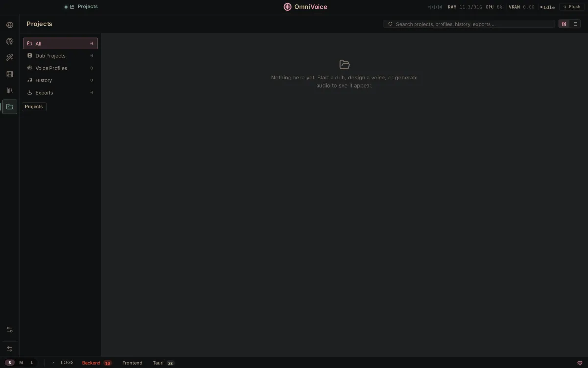This screenshot has width=588, height=368.
Task: Click the swap arrows icon in sidebar
Action: pyautogui.click(x=10, y=349)
